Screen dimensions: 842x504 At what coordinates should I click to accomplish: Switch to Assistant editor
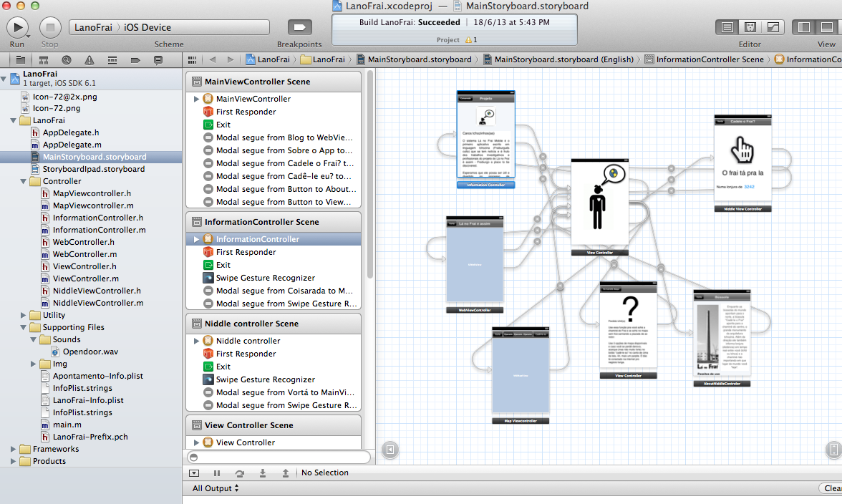point(750,27)
